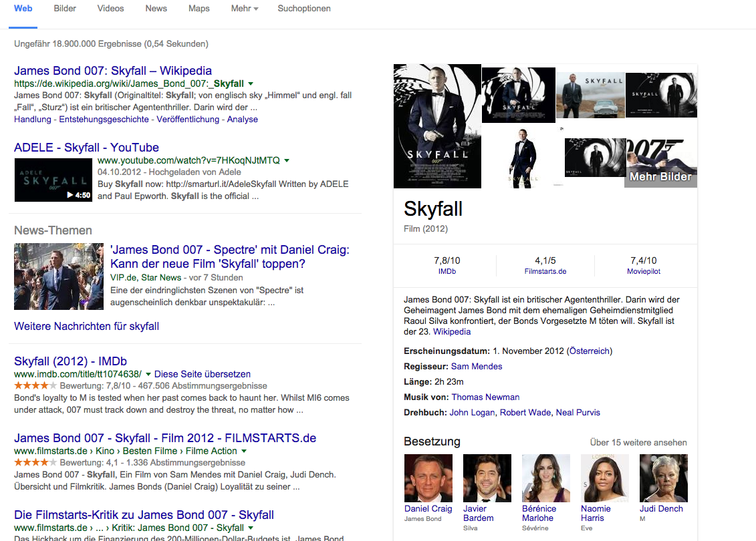This screenshot has height=541, width=756.
Task: Open Skyfall (2012) - IMDb result
Action: [x=70, y=361]
